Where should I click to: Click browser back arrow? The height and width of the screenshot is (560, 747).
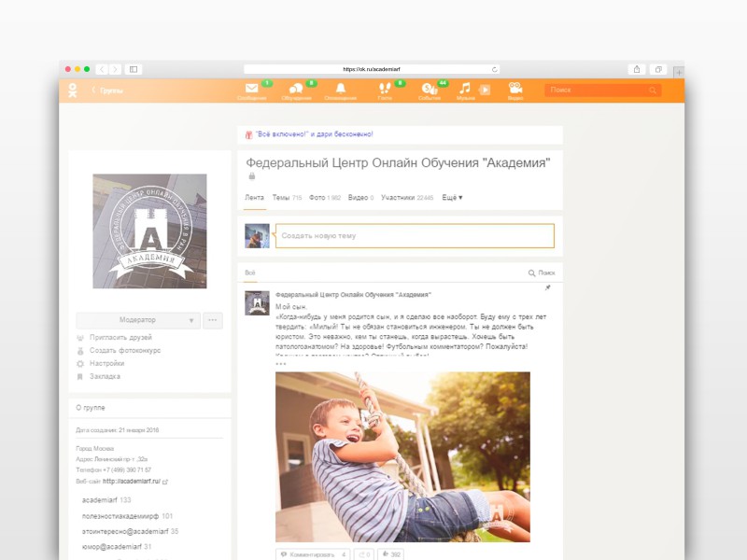(102, 69)
